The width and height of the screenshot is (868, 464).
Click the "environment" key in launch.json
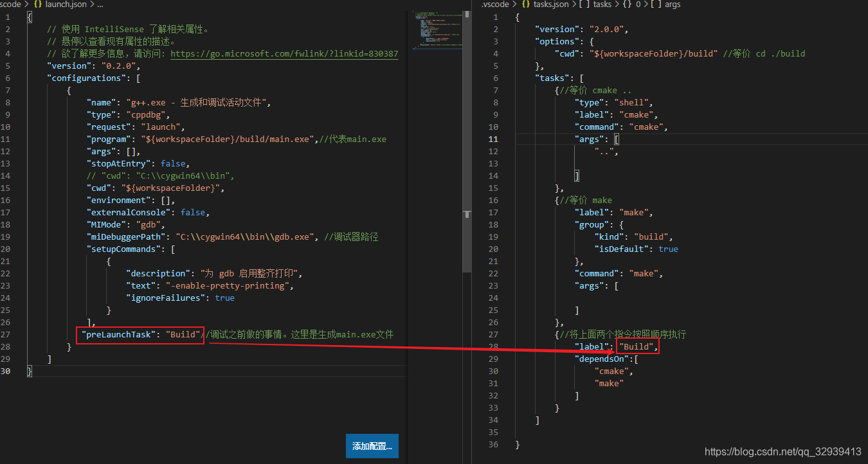119,201
